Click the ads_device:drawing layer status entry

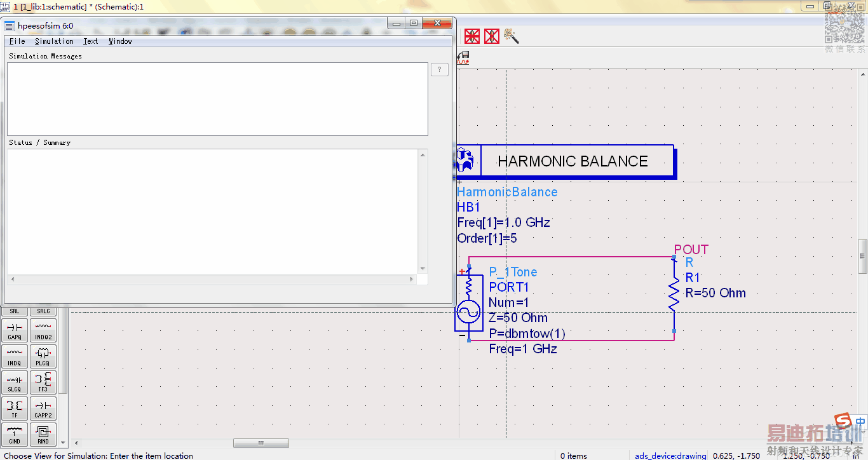pyautogui.click(x=670, y=456)
